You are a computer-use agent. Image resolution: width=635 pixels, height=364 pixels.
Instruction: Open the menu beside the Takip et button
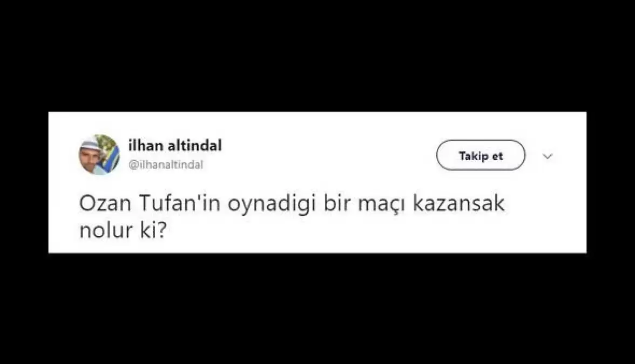[548, 157]
